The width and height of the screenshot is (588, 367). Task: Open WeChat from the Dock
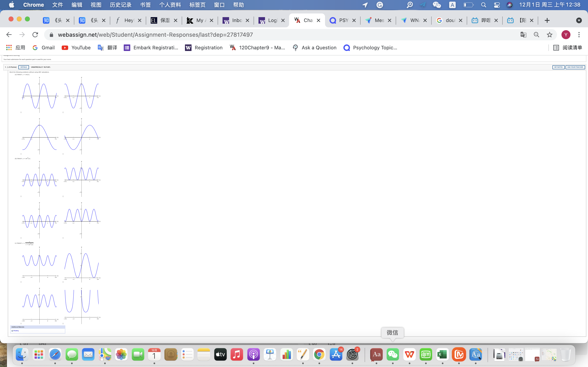point(393,354)
